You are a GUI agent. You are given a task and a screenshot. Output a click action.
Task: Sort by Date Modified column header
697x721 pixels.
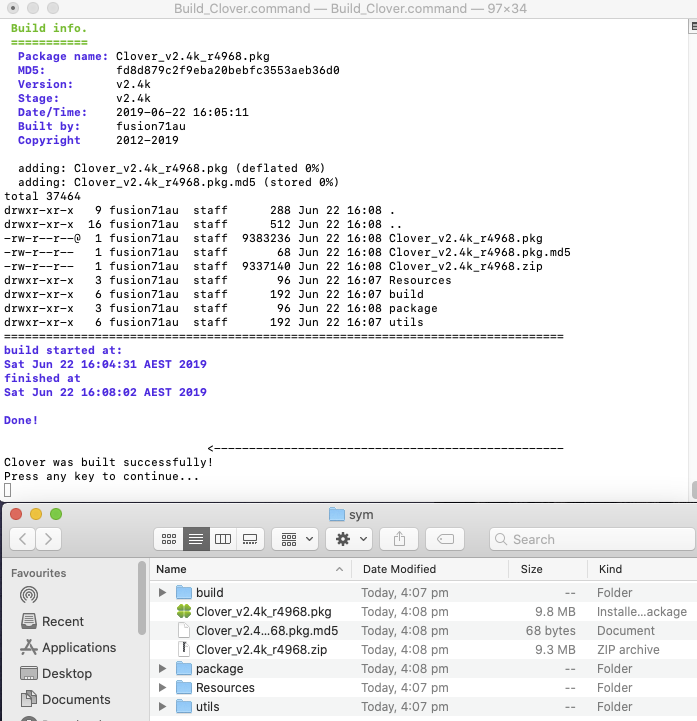[430, 569]
